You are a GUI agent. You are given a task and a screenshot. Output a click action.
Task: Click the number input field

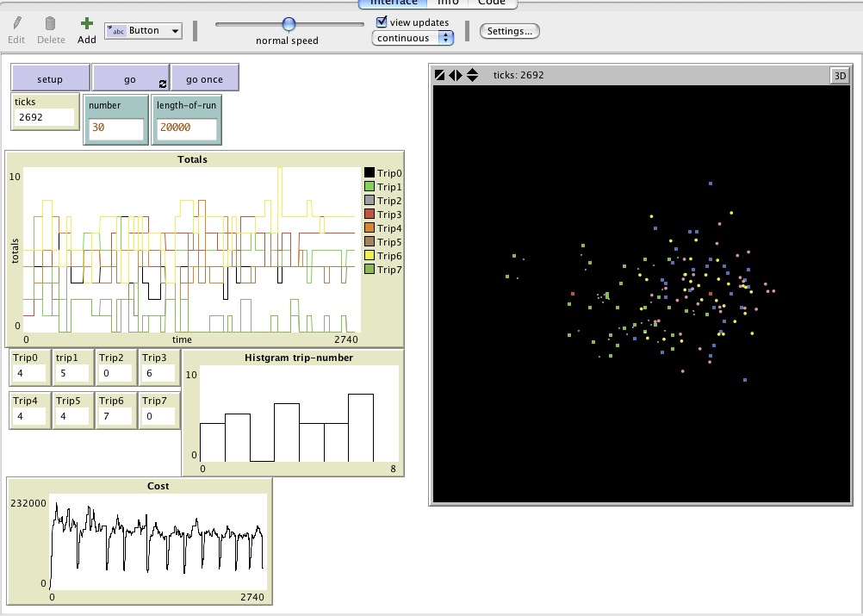tap(116, 128)
